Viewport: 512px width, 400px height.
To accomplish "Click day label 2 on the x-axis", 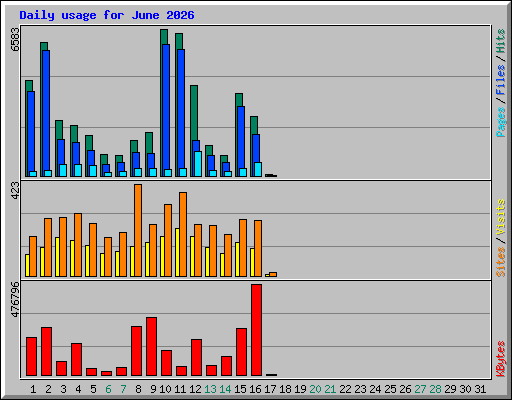I will (48, 389).
